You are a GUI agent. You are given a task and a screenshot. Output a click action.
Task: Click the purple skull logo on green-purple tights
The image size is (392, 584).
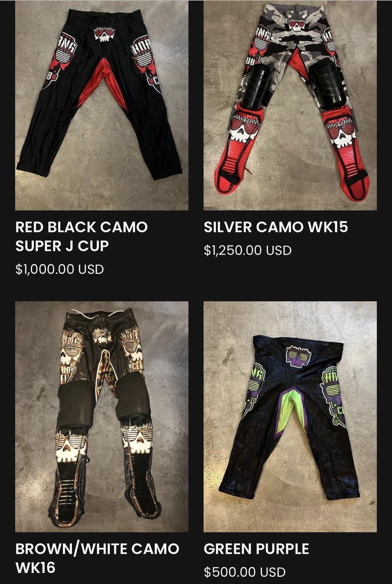(299, 356)
